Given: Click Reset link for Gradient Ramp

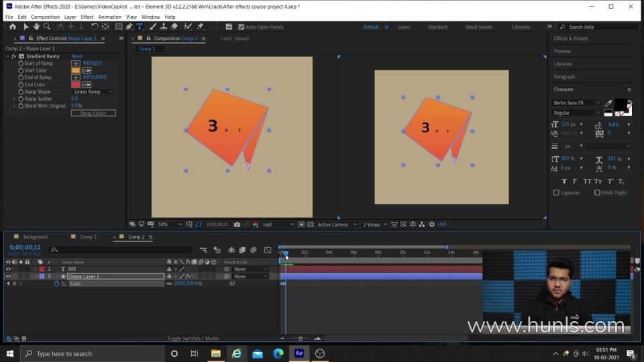Looking at the screenshot, I should 76,56.
